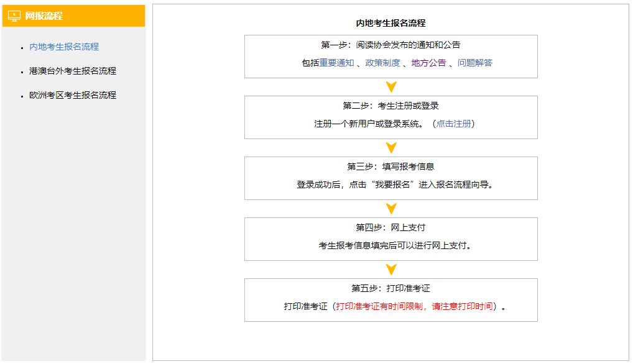Viewport: 633px width, 364px height.
Task: Open 港澳台外考生报名流程 in the sidebar
Action: pyautogui.click(x=73, y=71)
